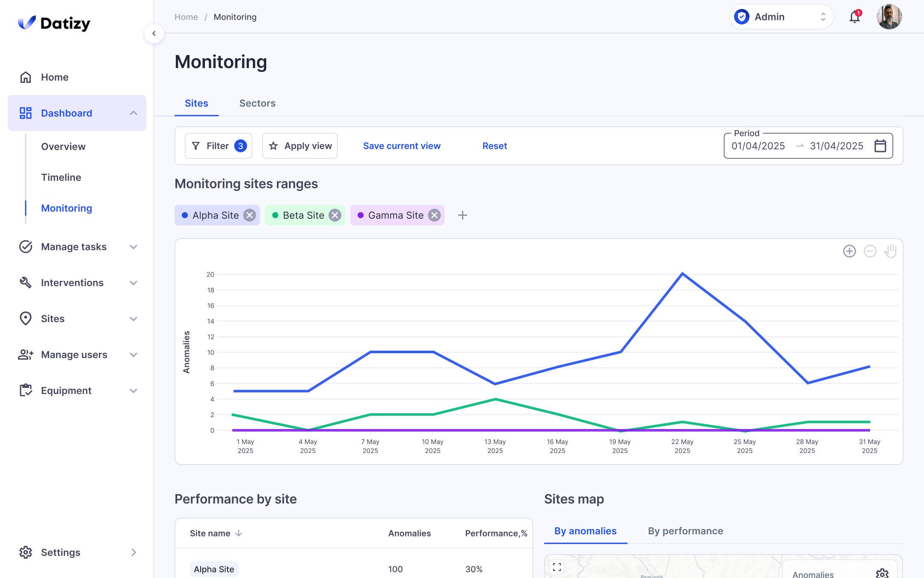Click the Alpha Site blue color dot
The image size is (924, 578).
(185, 215)
